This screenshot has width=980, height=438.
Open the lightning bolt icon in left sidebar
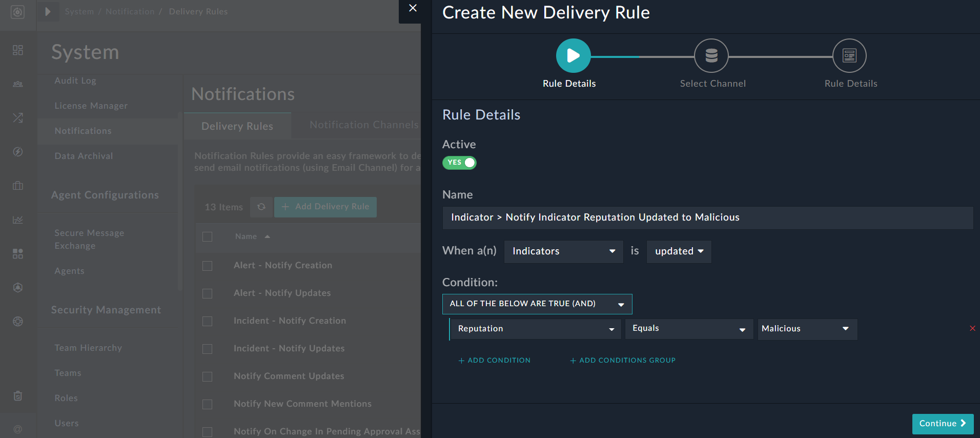pyautogui.click(x=18, y=152)
